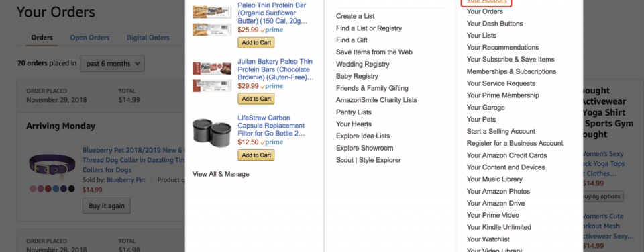644x252 pixels.
Task: Click Buy it again for the dog collar
Action: (x=107, y=206)
